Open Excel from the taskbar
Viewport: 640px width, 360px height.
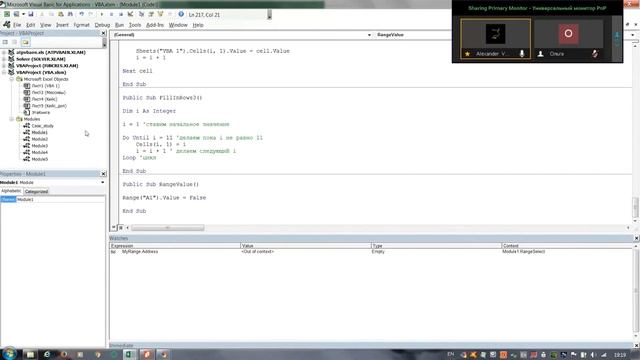(x=129, y=354)
